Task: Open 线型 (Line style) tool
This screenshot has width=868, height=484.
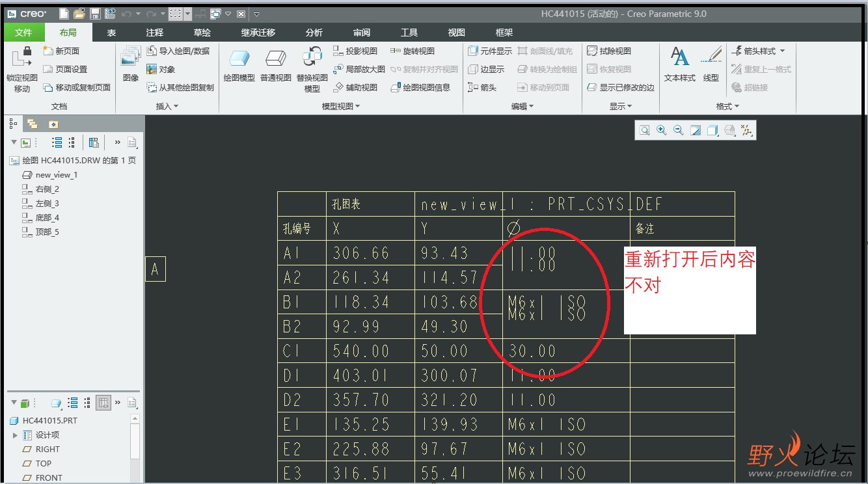Action: pyautogui.click(x=711, y=64)
